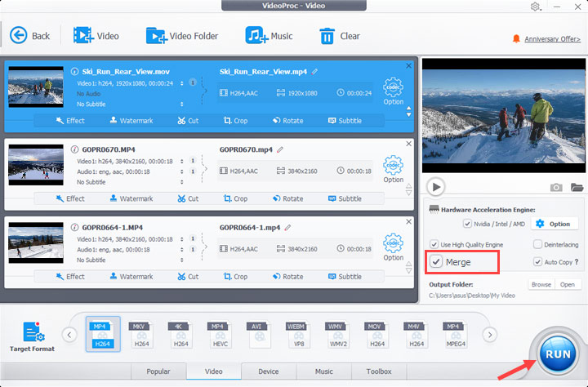
Task: Choose the MKV H264 format
Action: (142, 334)
